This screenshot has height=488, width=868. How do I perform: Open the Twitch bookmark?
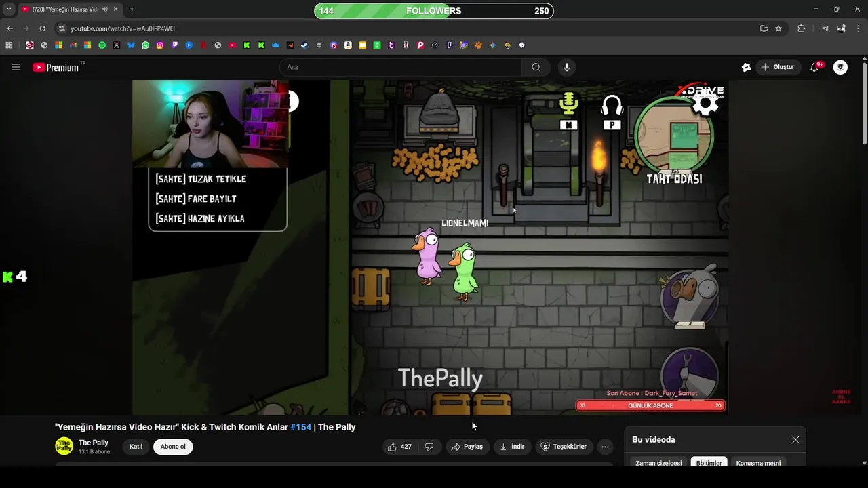(x=174, y=45)
